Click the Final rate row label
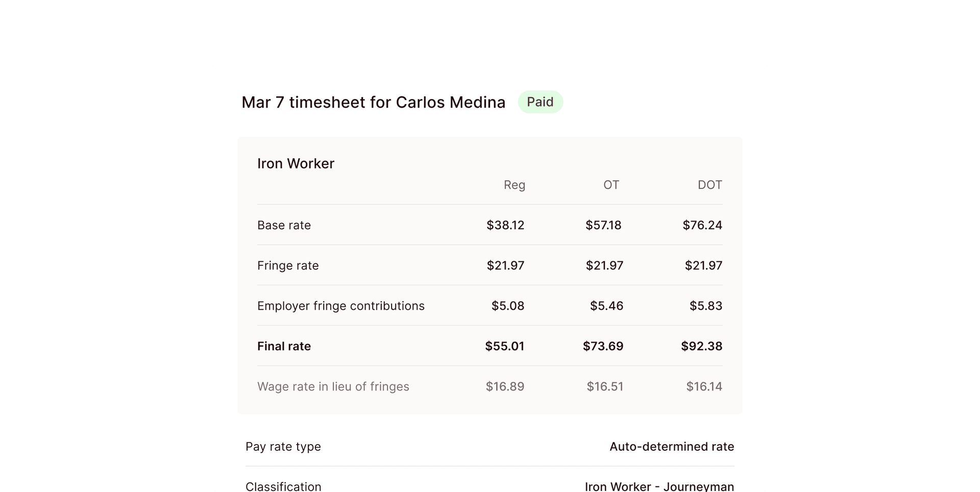The image size is (980, 492). (284, 346)
